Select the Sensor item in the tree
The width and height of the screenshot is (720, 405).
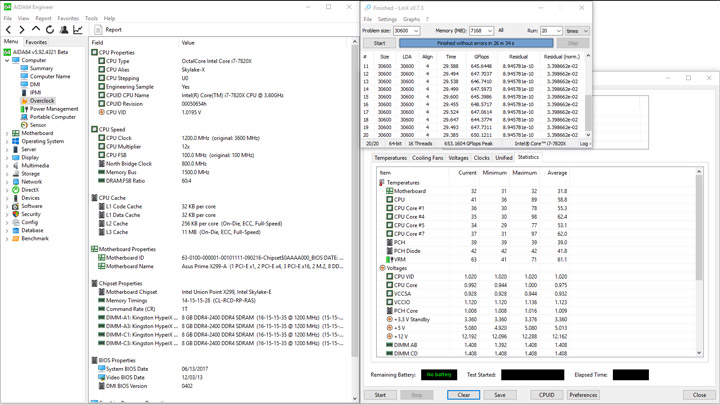[37, 125]
